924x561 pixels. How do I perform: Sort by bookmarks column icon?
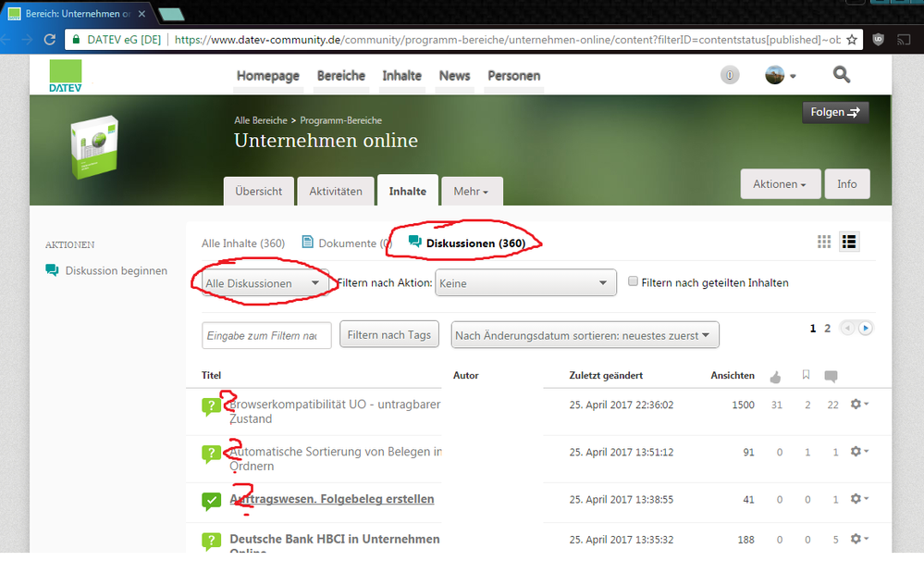pyautogui.click(x=806, y=375)
